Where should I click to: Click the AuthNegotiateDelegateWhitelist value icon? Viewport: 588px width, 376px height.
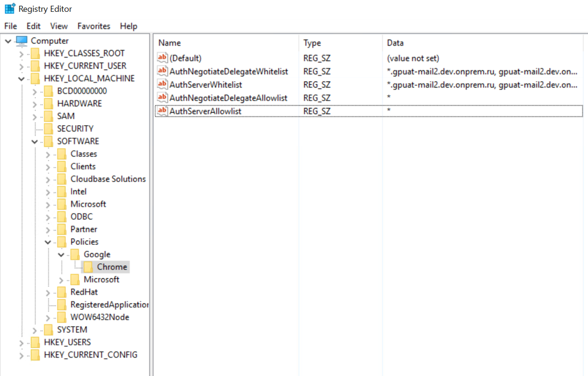point(162,71)
